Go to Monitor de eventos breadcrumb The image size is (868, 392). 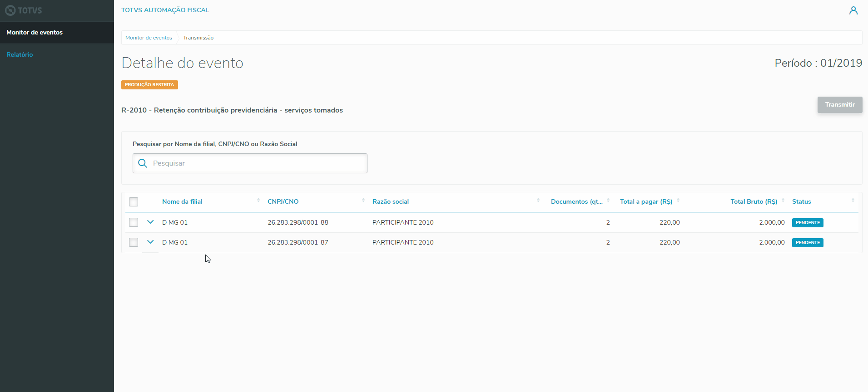click(149, 38)
